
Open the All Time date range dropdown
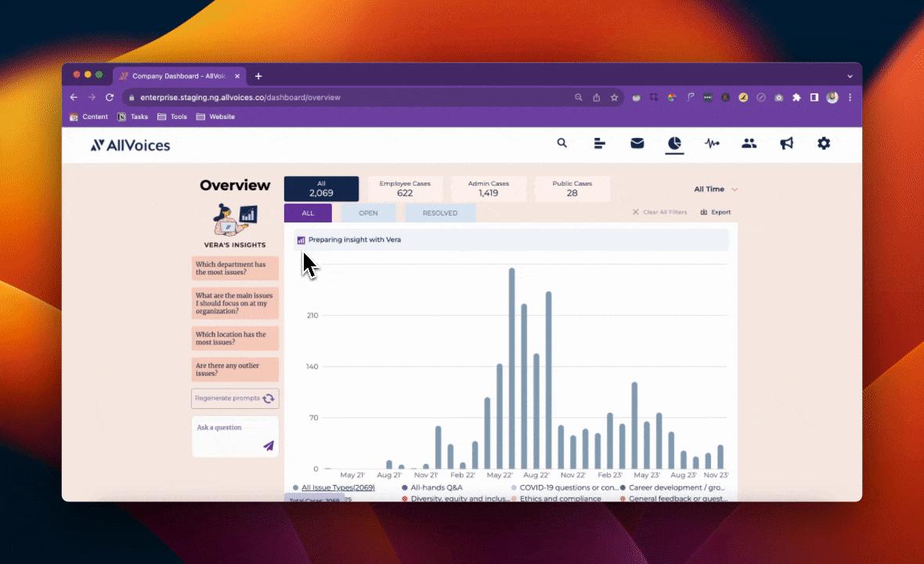coord(716,190)
